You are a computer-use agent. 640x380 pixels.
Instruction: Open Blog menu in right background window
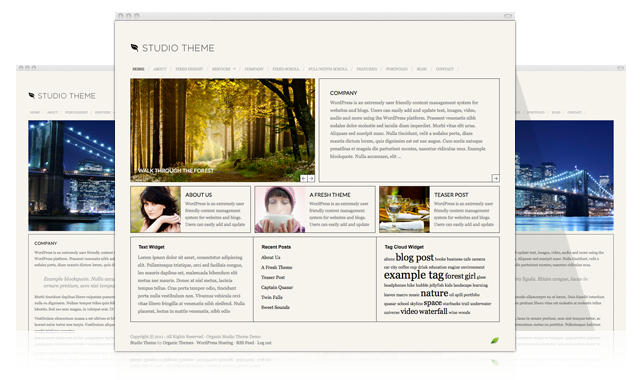[x=556, y=112]
